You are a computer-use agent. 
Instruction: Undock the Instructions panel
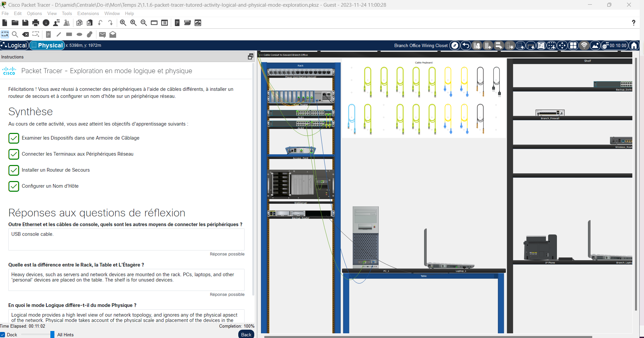(250, 57)
